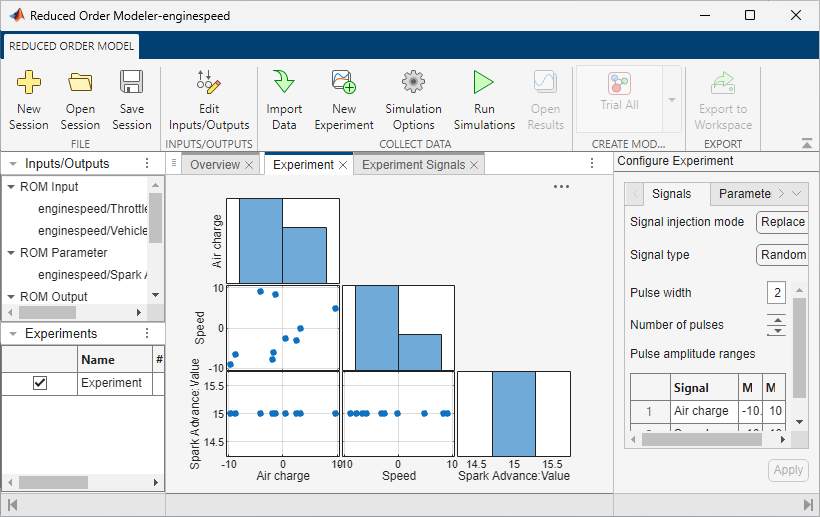Click the Speed histogram plot

[x=398, y=328]
